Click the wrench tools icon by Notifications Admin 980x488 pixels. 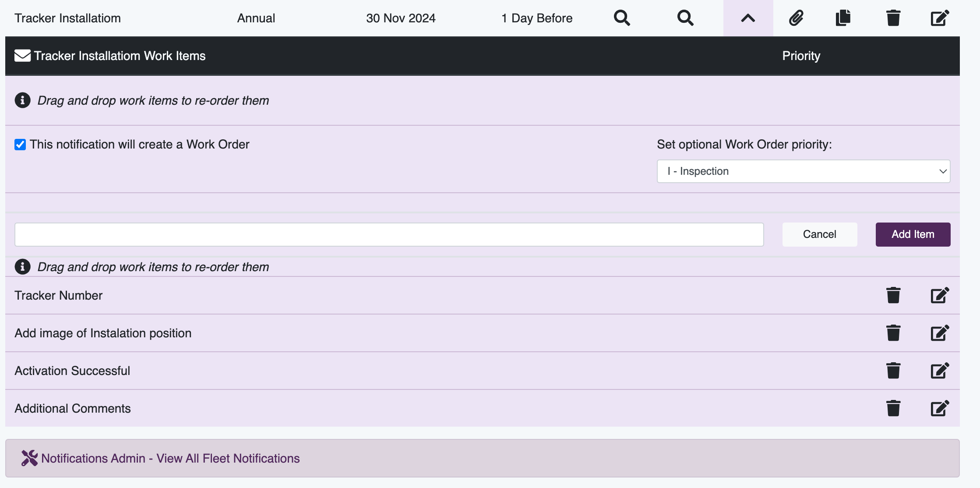(29, 458)
